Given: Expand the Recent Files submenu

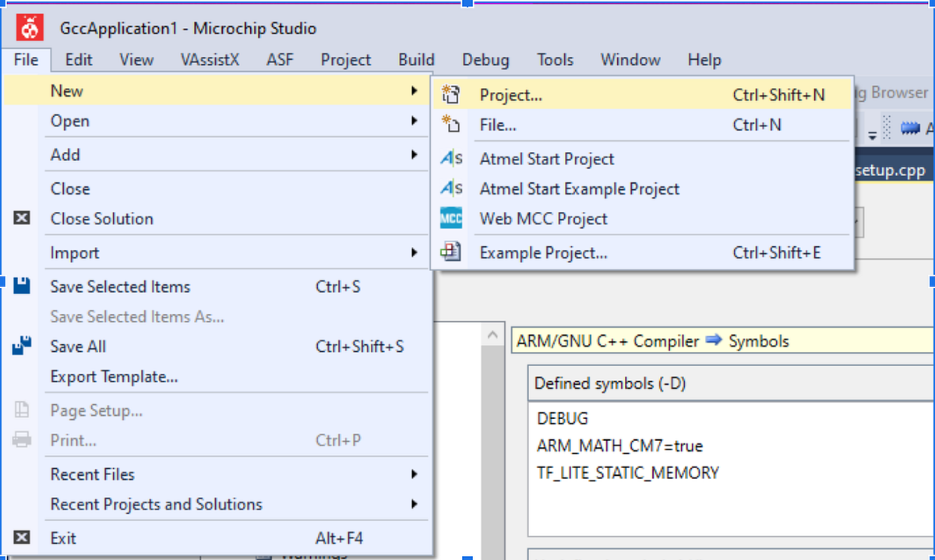Looking at the screenshot, I should pyautogui.click(x=218, y=474).
